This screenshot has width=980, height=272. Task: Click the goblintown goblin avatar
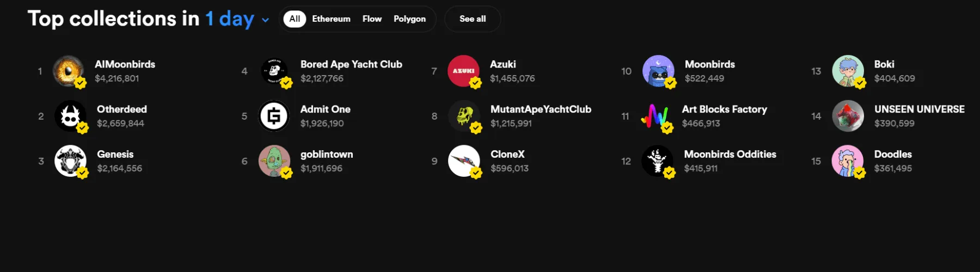click(274, 161)
